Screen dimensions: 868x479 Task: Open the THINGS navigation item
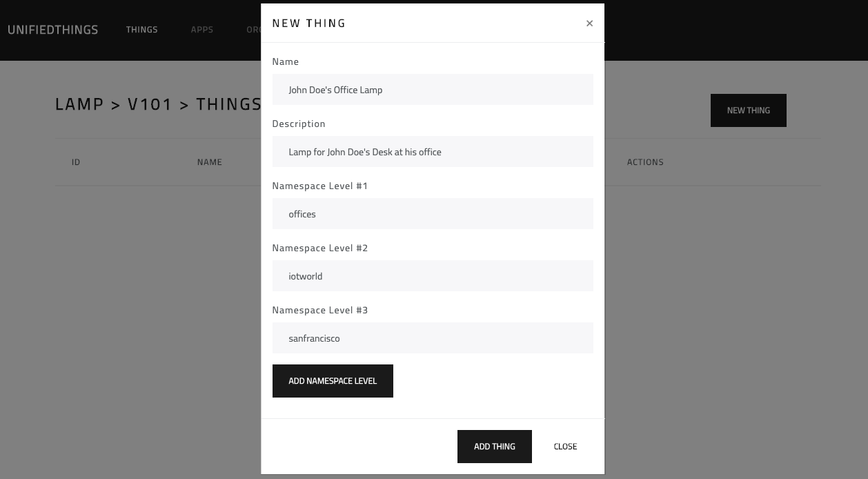coord(141,30)
